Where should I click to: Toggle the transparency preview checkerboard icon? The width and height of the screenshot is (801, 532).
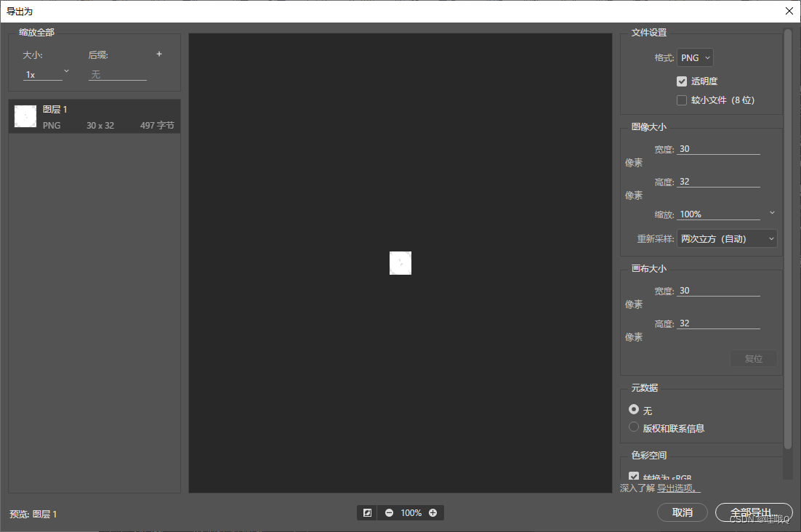[367, 512]
